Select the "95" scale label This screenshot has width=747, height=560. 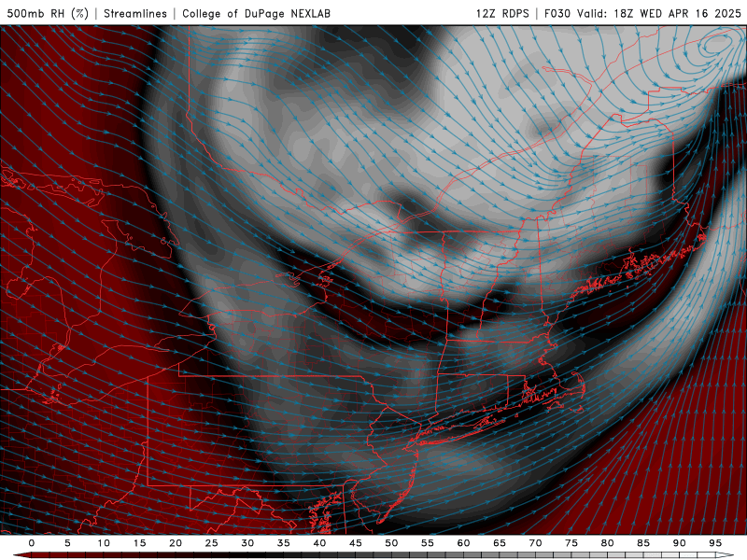click(x=715, y=543)
